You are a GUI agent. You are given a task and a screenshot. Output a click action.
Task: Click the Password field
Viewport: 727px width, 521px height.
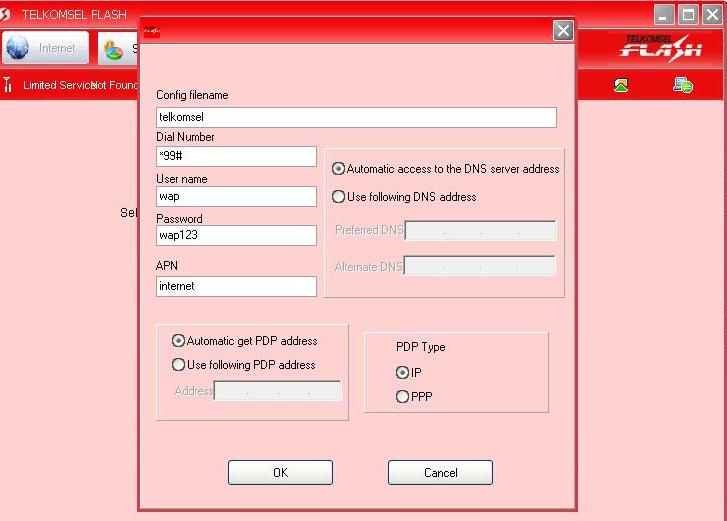[236, 235]
